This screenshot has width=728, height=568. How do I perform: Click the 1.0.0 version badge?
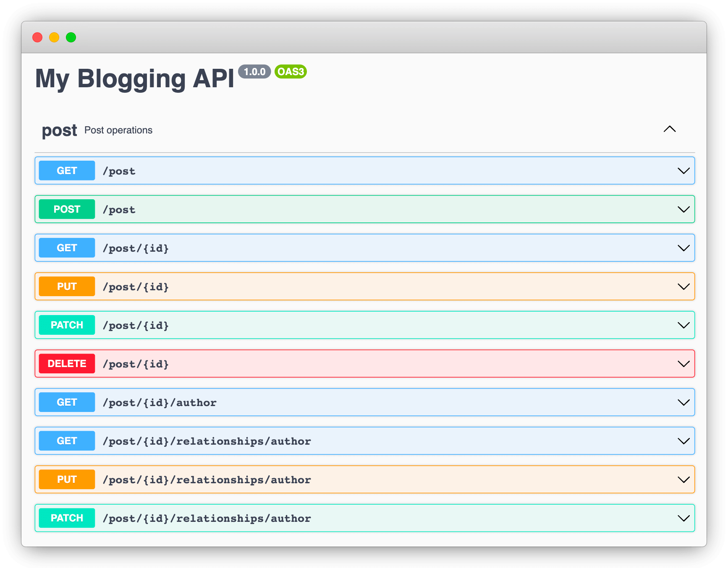point(254,72)
